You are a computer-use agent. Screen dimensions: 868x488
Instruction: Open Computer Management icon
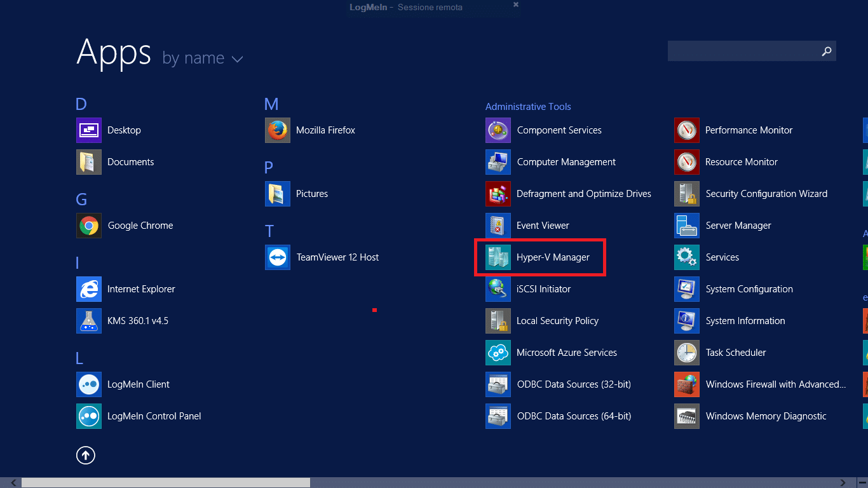pyautogui.click(x=498, y=162)
